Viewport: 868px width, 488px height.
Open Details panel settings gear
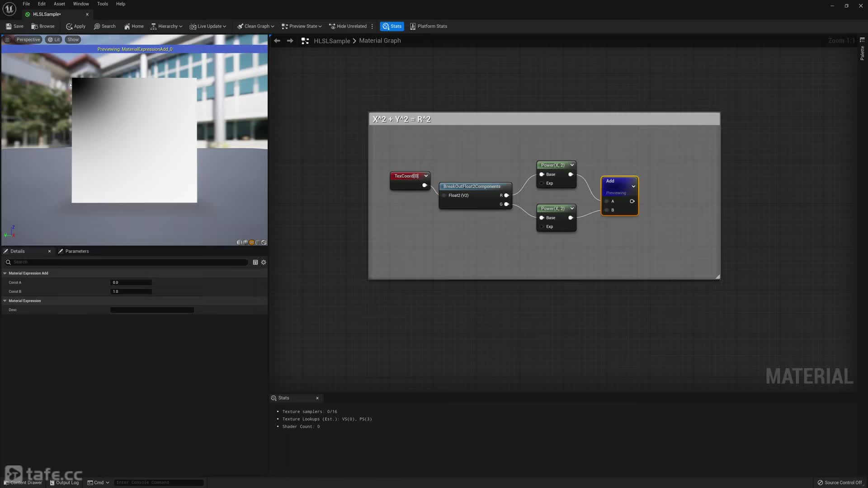click(x=264, y=262)
